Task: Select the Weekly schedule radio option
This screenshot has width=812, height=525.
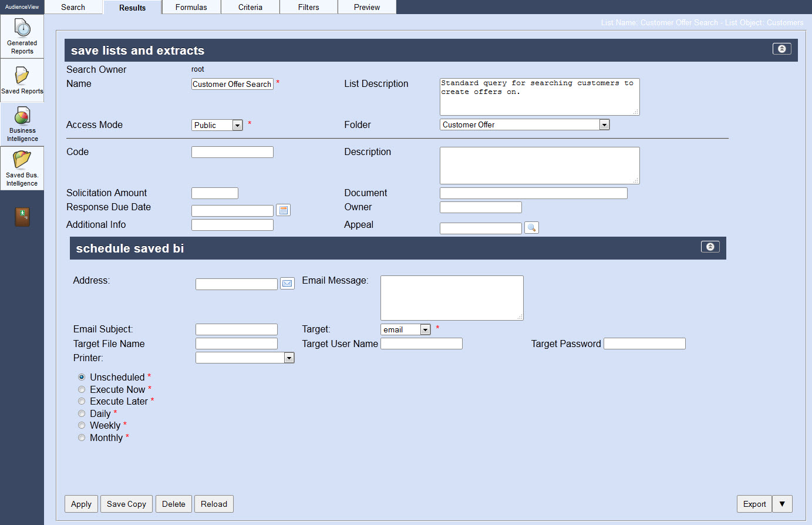Action: click(x=82, y=425)
